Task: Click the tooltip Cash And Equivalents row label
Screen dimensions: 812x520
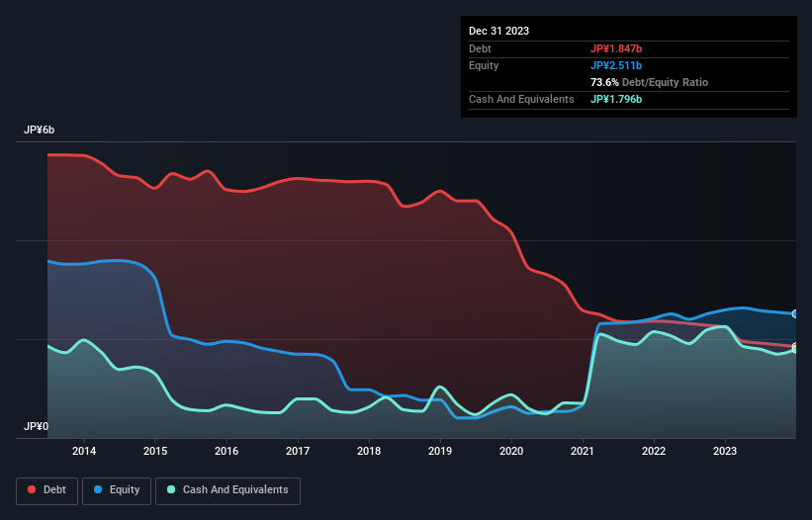Action: [x=521, y=99]
